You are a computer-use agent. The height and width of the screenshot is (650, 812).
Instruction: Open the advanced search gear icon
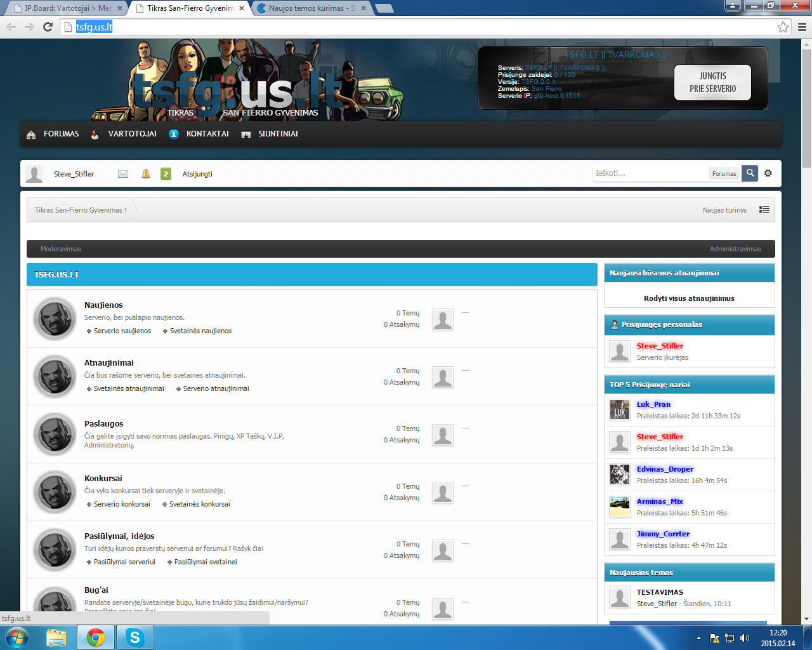[768, 173]
